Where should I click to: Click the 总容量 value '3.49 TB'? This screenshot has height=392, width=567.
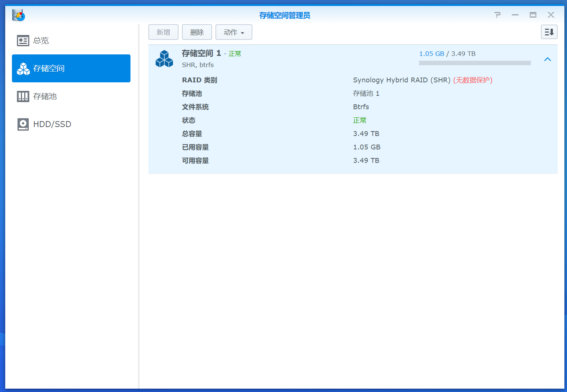(366, 134)
